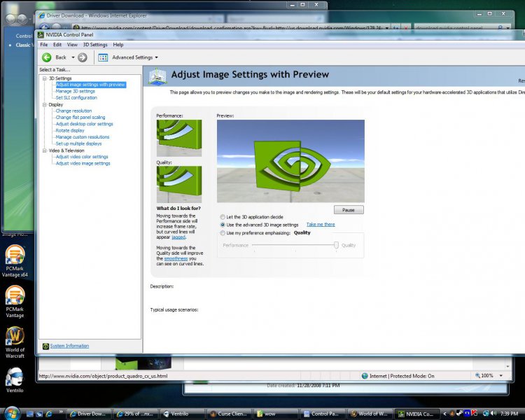Image resolution: width=525 pixels, height=420 pixels.
Task: Click the Performance-Quality slider handle
Action: pyautogui.click(x=336, y=245)
